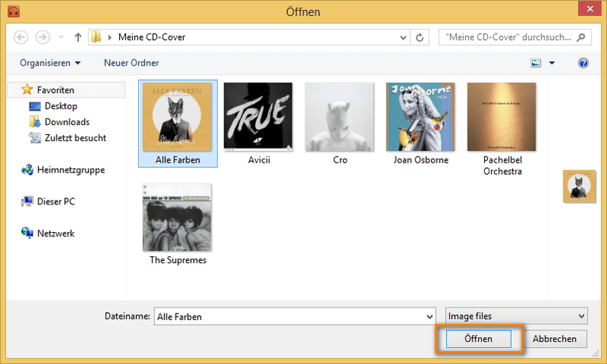Open Desktop in the sidebar
This screenshot has width=607, height=364.
pos(61,105)
